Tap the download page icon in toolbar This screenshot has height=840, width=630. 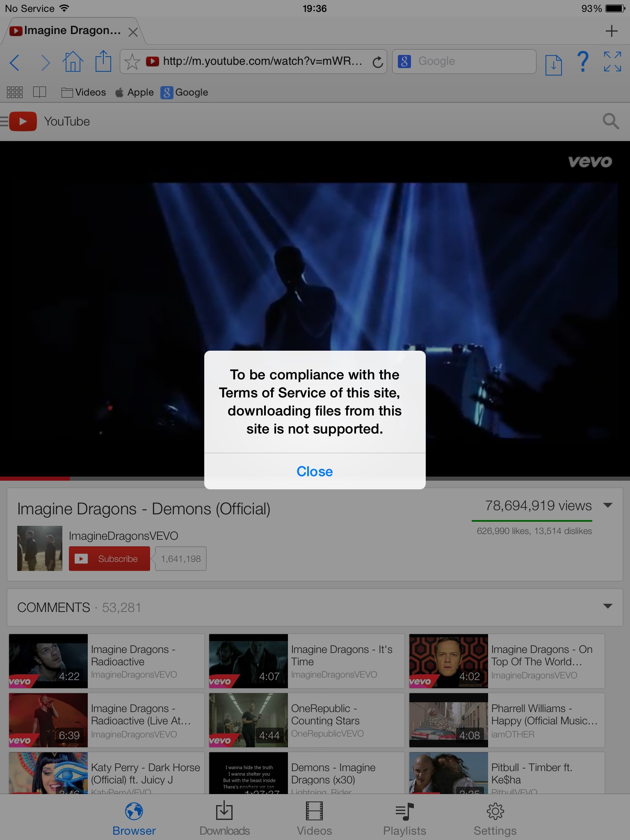coord(553,64)
